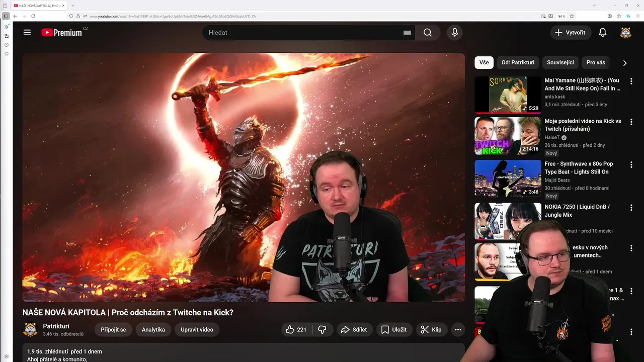Open the Patrikturi channel avatar
This screenshot has width=644, height=362.
click(31, 329)
